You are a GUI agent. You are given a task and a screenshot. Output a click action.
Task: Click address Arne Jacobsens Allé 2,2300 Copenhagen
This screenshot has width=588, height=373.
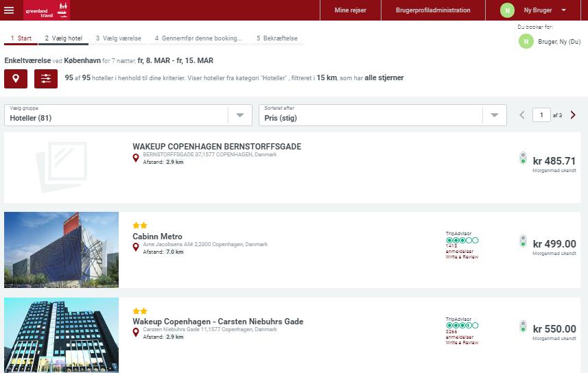[x=205, y=244]
